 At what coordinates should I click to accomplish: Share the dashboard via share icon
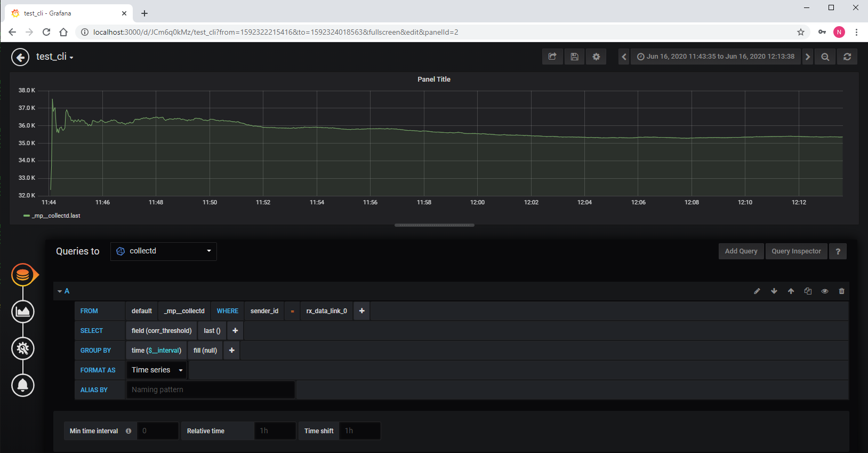(x=552, y=57)
